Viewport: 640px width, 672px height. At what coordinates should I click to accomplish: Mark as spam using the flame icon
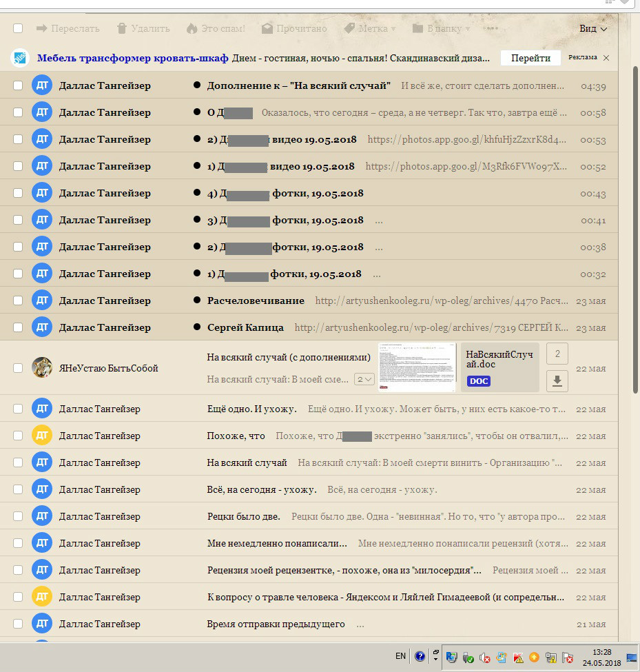pyautogui.click(x=192, y=28)
